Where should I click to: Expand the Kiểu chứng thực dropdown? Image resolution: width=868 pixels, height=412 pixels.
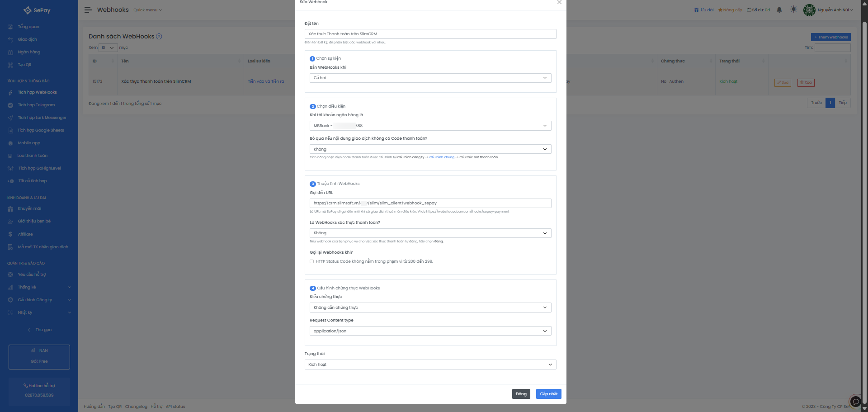(430, 308)
